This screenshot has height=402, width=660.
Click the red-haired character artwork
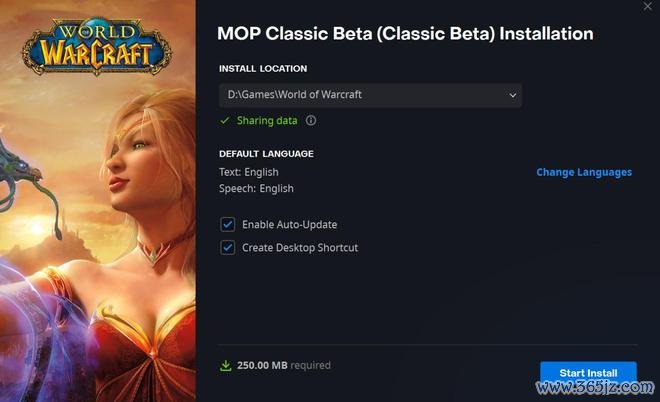click(126, 236)
